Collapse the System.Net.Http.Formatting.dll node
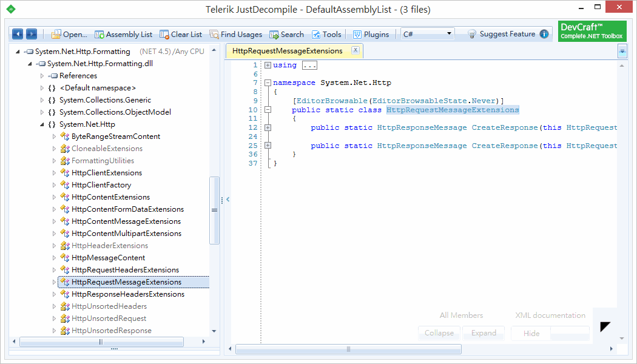 point(30,64)
